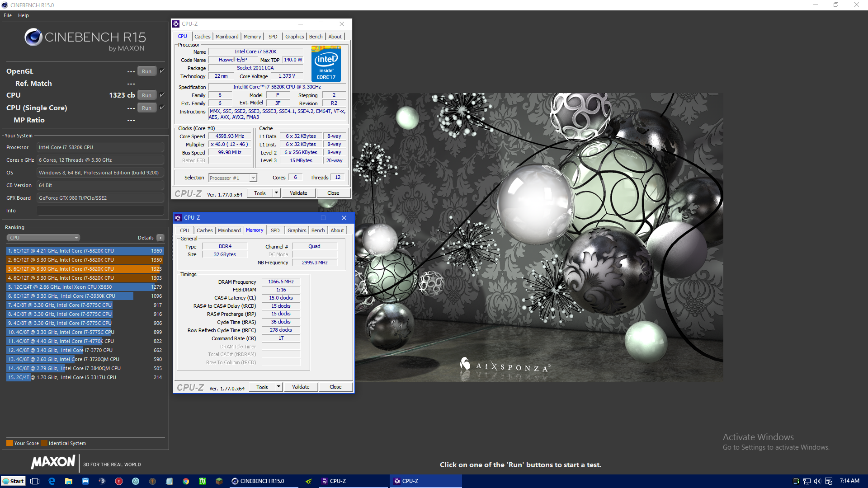
Task: Switch to Mainboard tab in upper CPU-Z
Action: tap(227, 37)
